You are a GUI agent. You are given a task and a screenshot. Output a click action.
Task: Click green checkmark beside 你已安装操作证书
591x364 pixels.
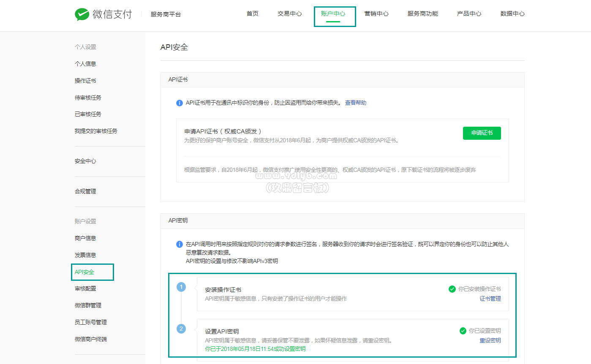[x=452, y=289]
